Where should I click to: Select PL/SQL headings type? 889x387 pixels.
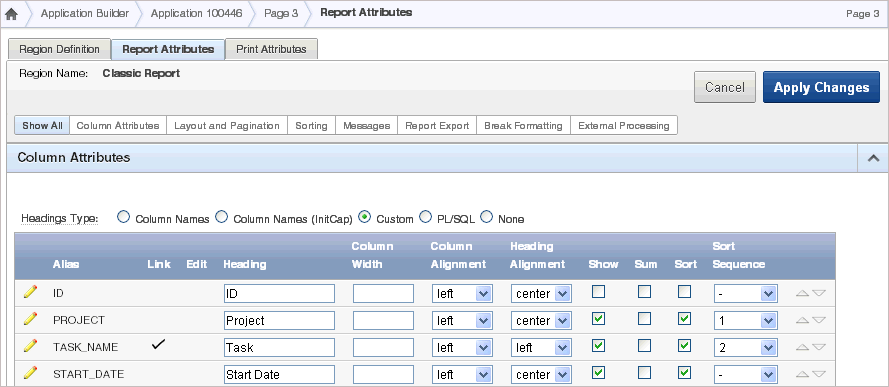pyautogui.click(x=426, y=216)
